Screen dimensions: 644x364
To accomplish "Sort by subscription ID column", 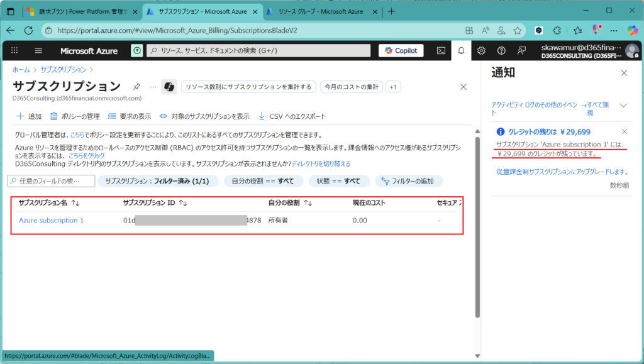I will [x=155, y=202].
